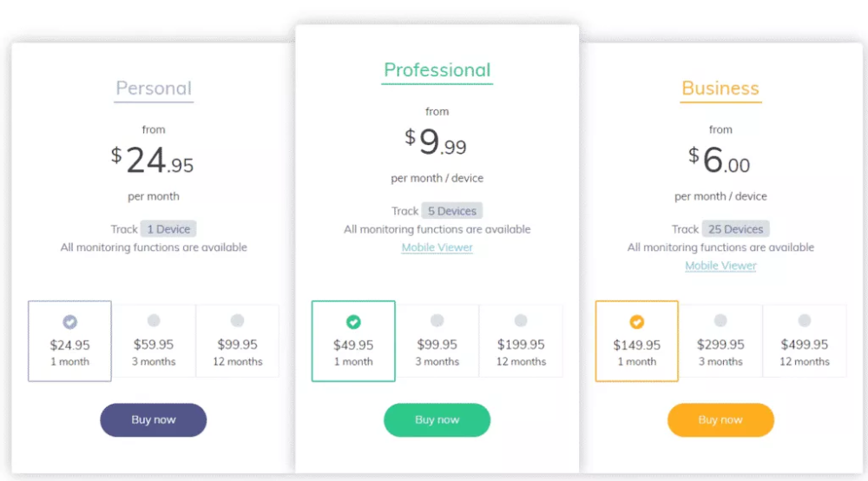Select Personal $99.95 12 months option

tap(238, 341)
